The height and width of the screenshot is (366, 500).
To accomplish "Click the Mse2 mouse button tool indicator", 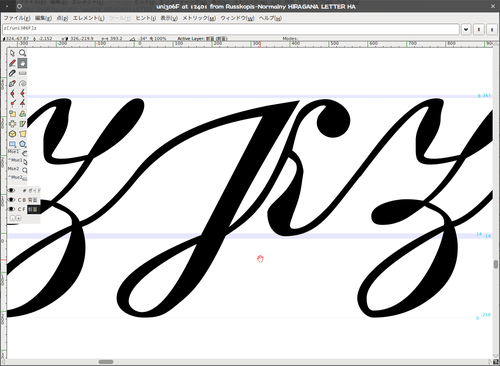I will pos(17,169).
